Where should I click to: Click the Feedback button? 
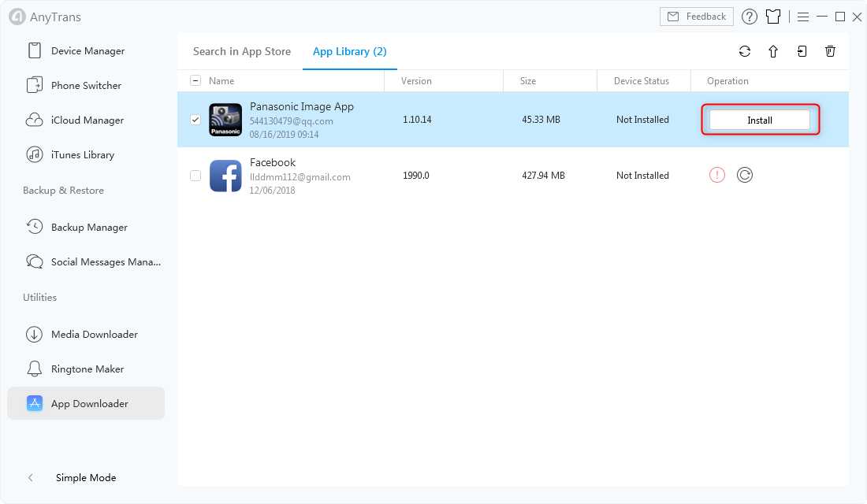tap(697, 17)
